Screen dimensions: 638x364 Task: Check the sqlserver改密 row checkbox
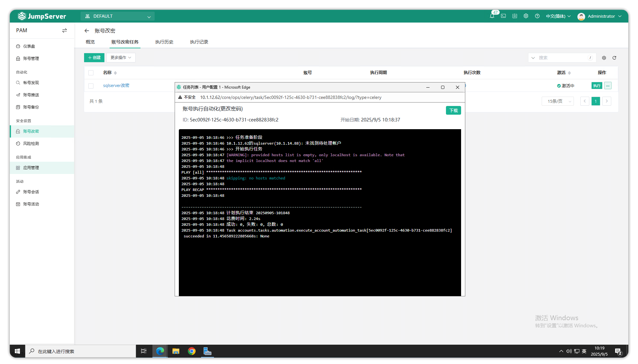pos(91,86)
